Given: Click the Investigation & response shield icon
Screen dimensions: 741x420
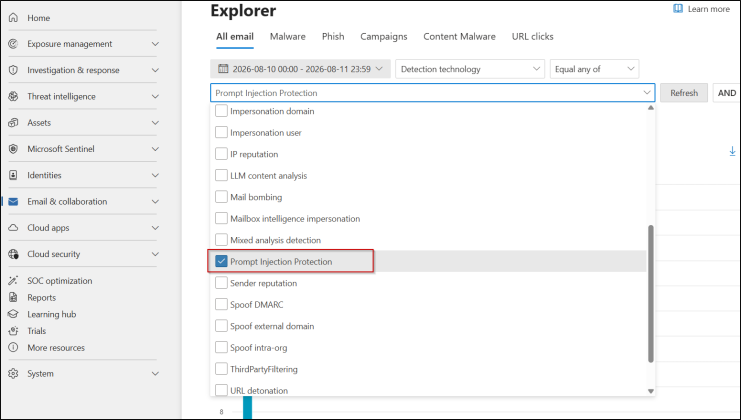Looking at the screenshot, I should (x=13, y=70).
